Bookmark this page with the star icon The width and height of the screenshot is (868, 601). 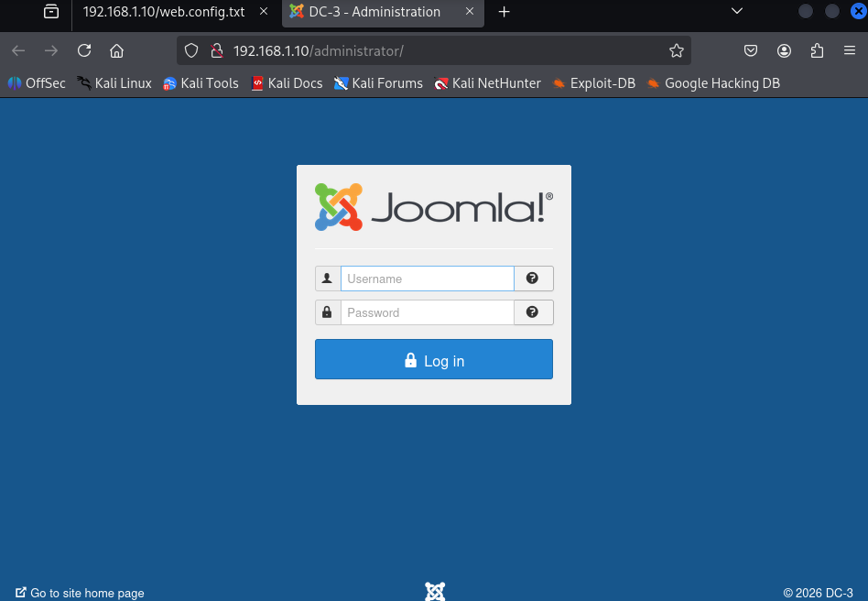coord(676,51)
